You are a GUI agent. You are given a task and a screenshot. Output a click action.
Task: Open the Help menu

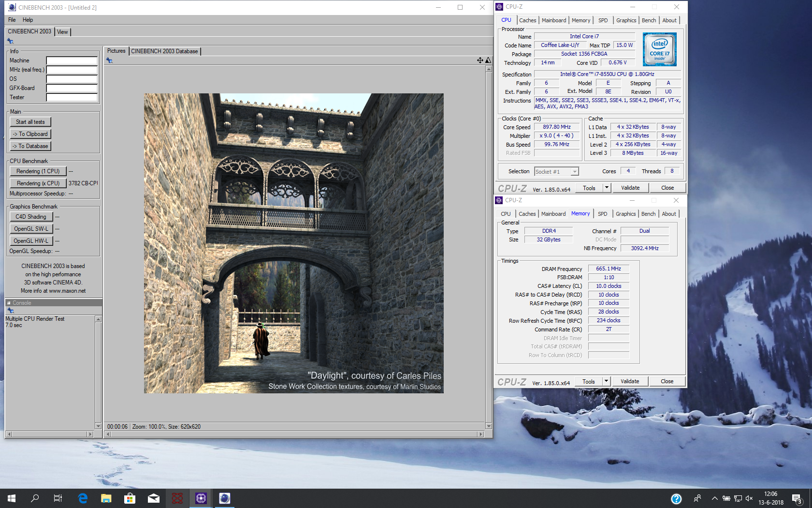click(x=28, y=20)
